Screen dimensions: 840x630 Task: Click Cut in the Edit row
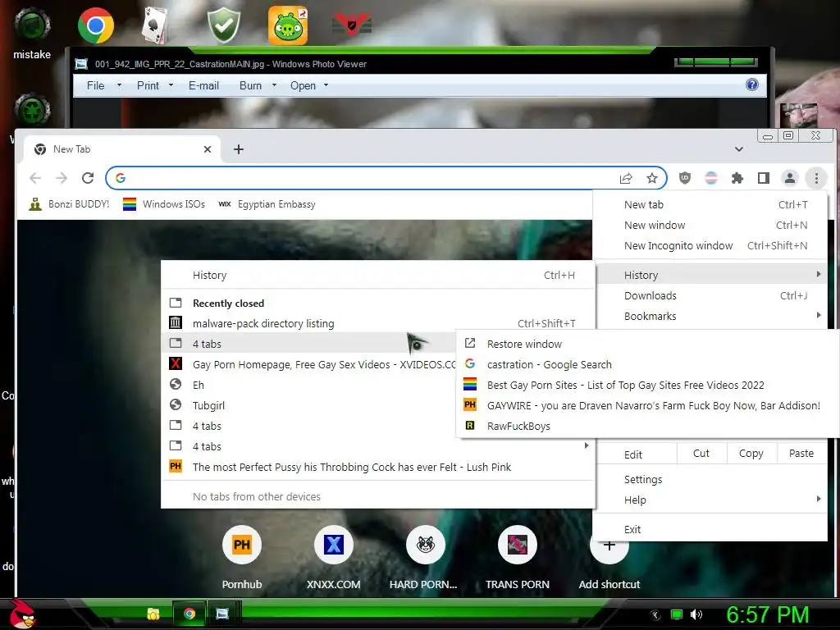(701, 453)
